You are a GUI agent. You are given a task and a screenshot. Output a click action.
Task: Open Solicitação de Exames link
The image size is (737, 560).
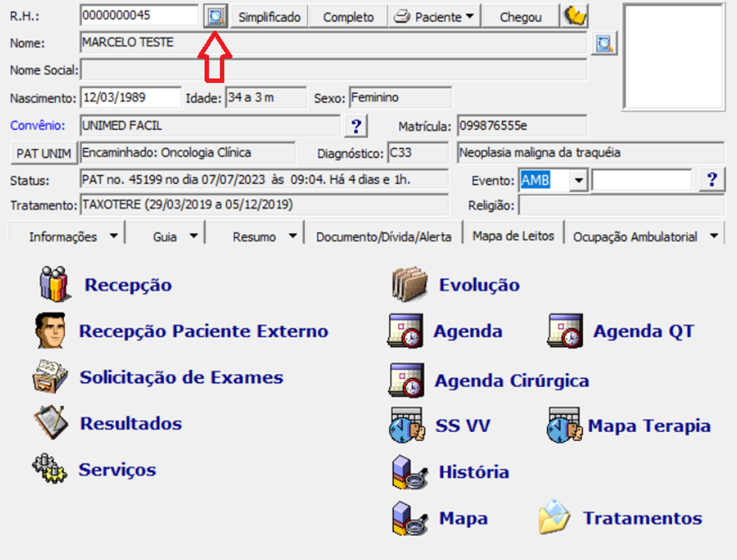pos(182,377)
